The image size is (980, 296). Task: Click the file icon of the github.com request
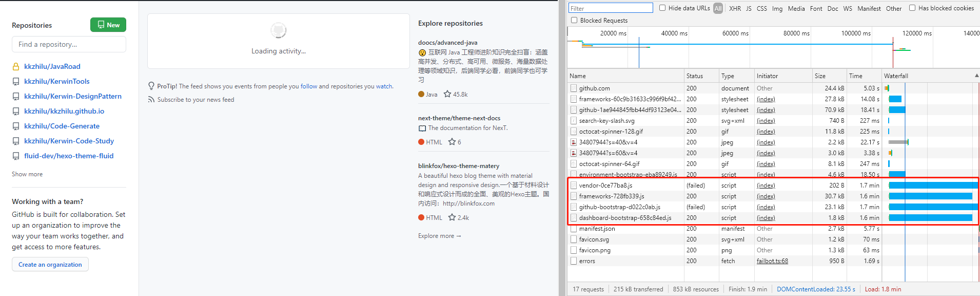pos(574,88)
